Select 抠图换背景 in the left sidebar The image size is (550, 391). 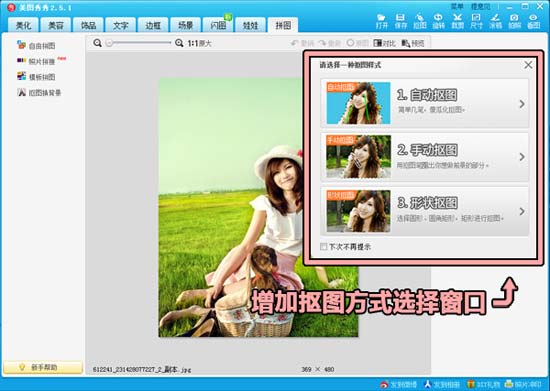click(x=39, y=93)
